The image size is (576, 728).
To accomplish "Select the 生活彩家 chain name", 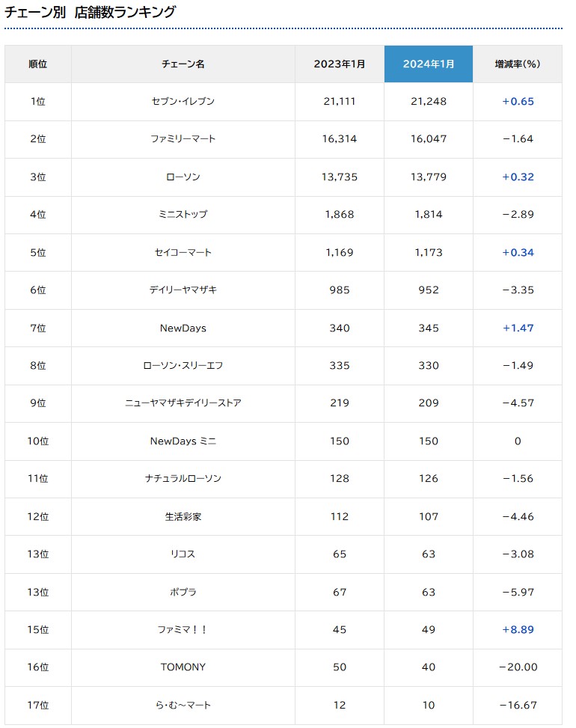I will pos(183,516).
